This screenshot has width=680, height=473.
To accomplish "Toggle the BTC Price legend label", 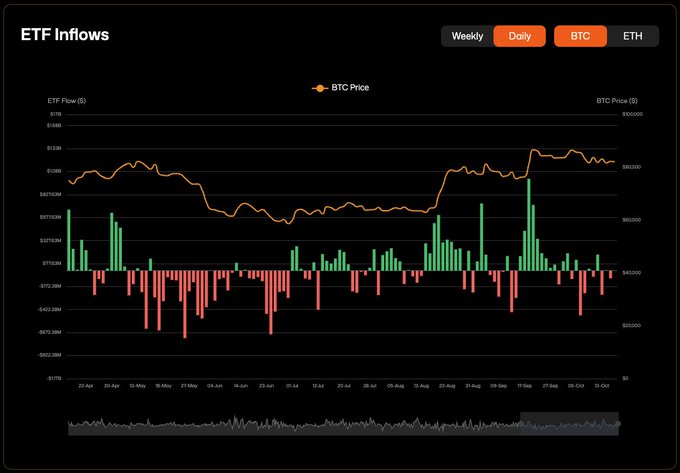I will point(350,88).
